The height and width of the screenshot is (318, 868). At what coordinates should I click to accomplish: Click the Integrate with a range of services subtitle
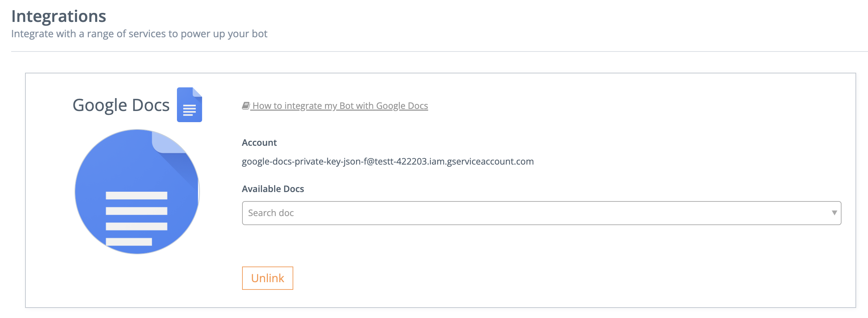point(139,34)
